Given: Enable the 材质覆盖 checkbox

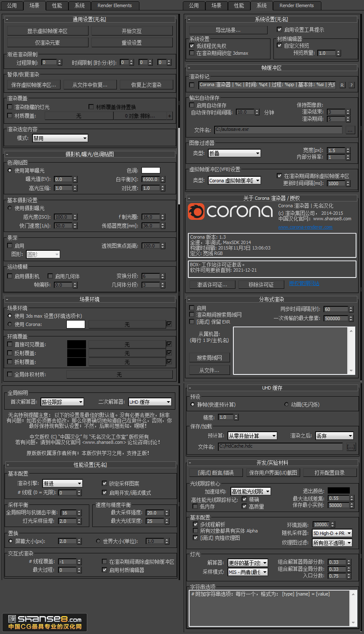Looking at the screenshot, I should 10,116.
